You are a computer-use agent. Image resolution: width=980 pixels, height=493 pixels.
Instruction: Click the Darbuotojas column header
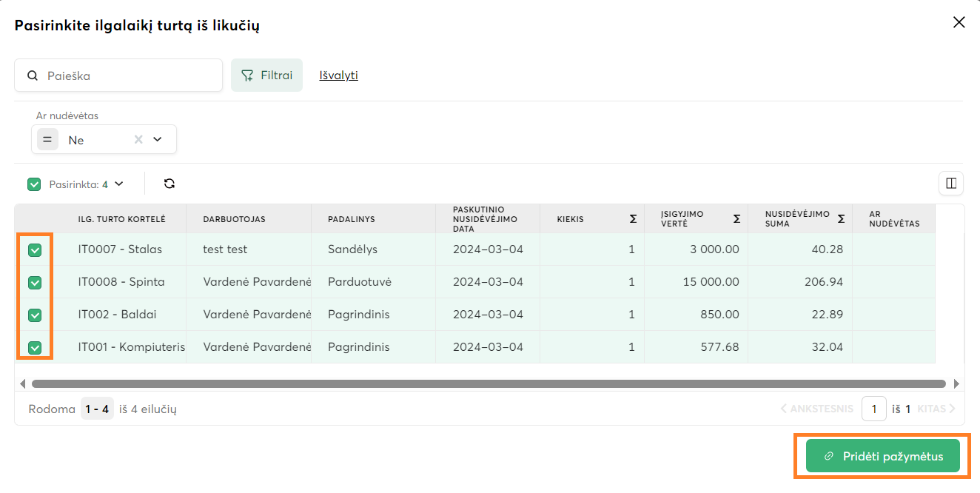pos(234,219)
